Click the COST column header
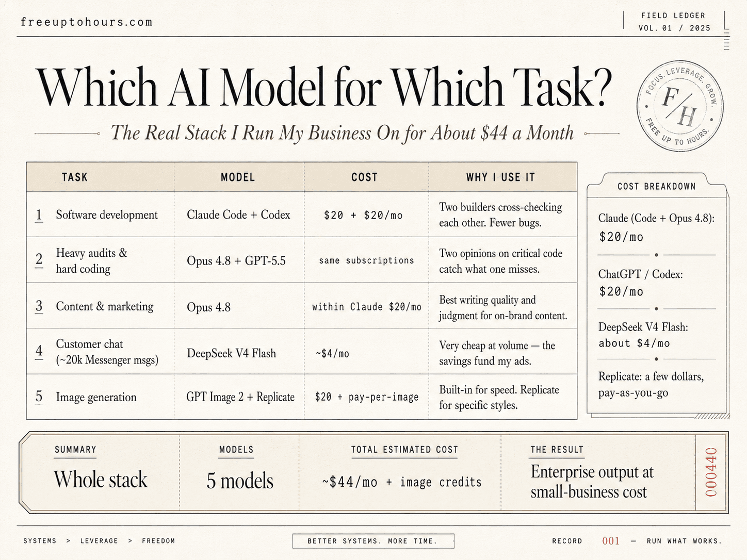Image resolution: width=747 pixels, height=560 pixels. 364,177
